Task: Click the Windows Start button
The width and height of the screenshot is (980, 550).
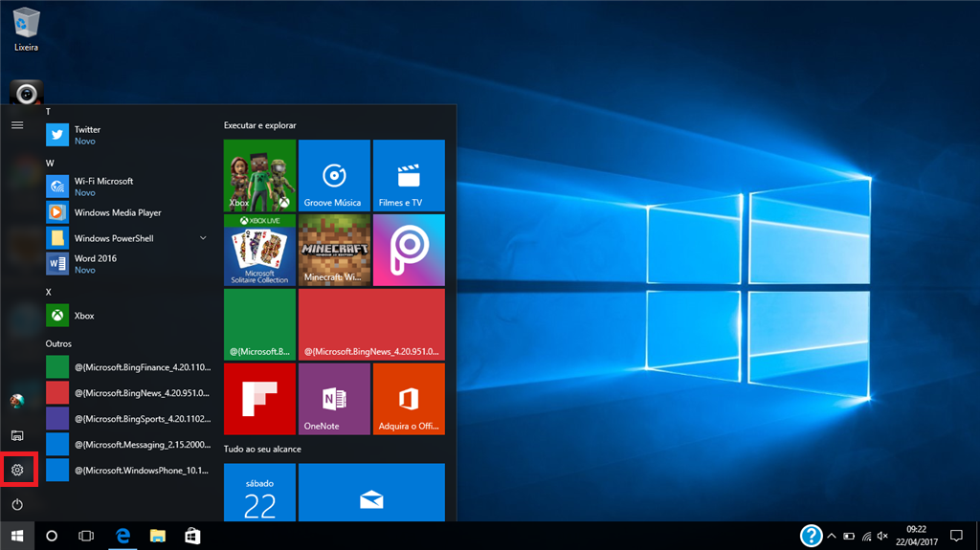Action: tap(17, 536)
